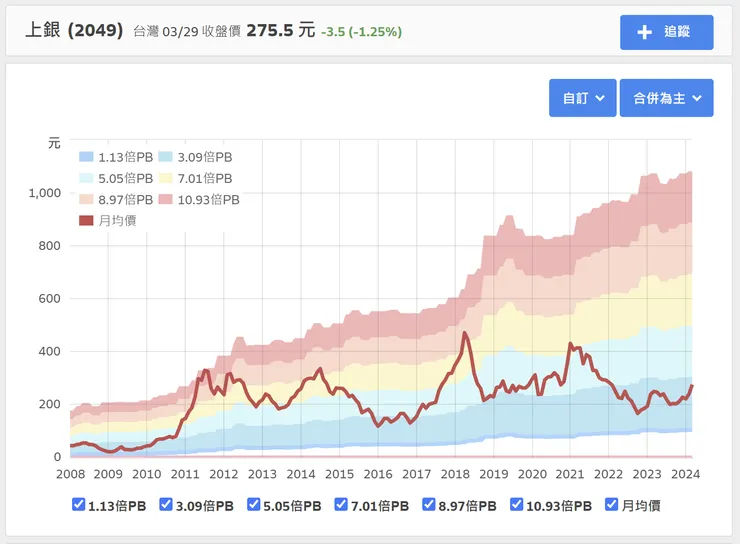Click the plus icon on 追蹤 button
This screenshot has width=740, height=544.
(645, 32)
